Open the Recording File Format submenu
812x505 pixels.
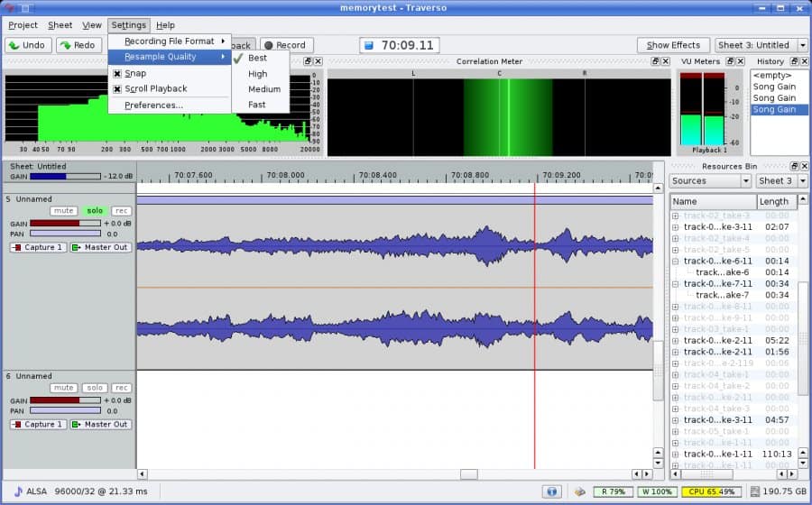170,41
